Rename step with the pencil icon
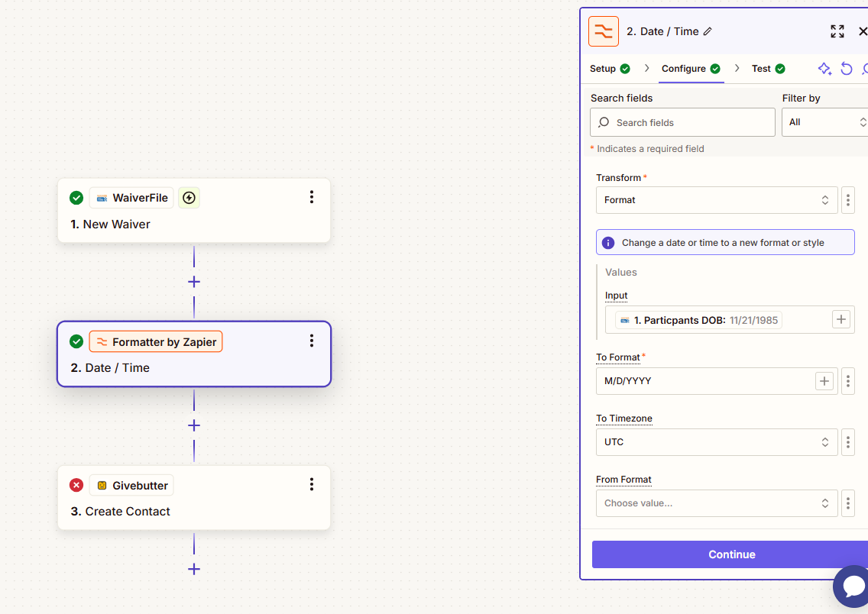Screen dimensions: 868x614 pos(708,31)
